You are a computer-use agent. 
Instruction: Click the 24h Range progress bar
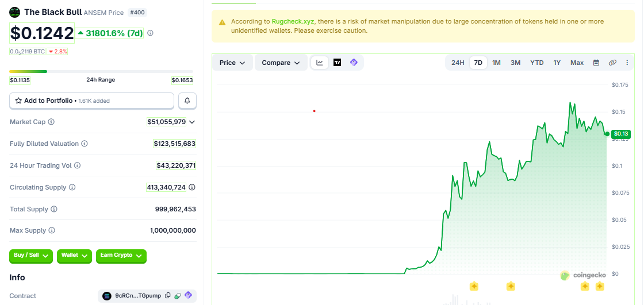tap(101, 71)
